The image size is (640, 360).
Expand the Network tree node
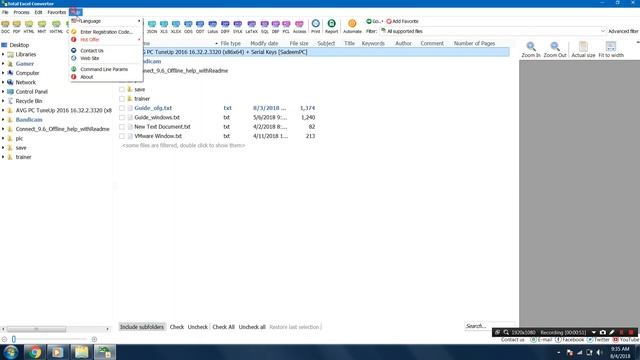point(3,82)
